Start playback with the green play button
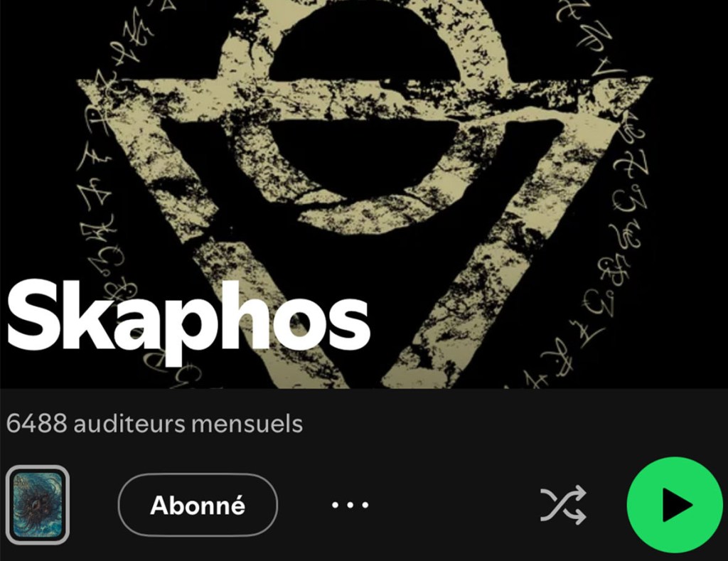 [674, 505]
